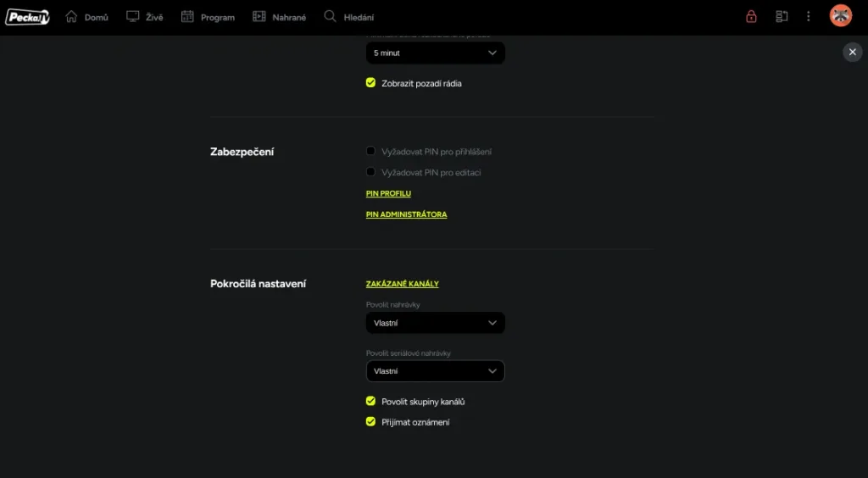This screenshot has height=478, width=868.
Task: Click the Pecka TV logo
Action: 27,17
